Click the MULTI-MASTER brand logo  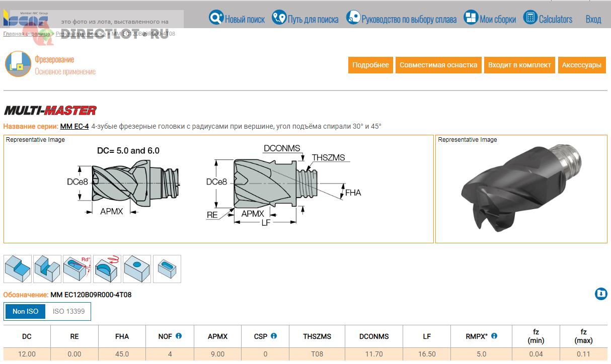pos(50,111)
